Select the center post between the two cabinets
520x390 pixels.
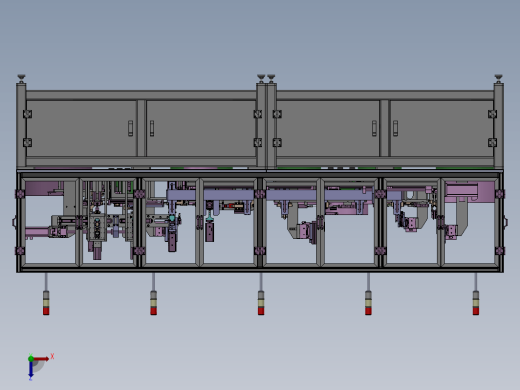tap(266, 126)
